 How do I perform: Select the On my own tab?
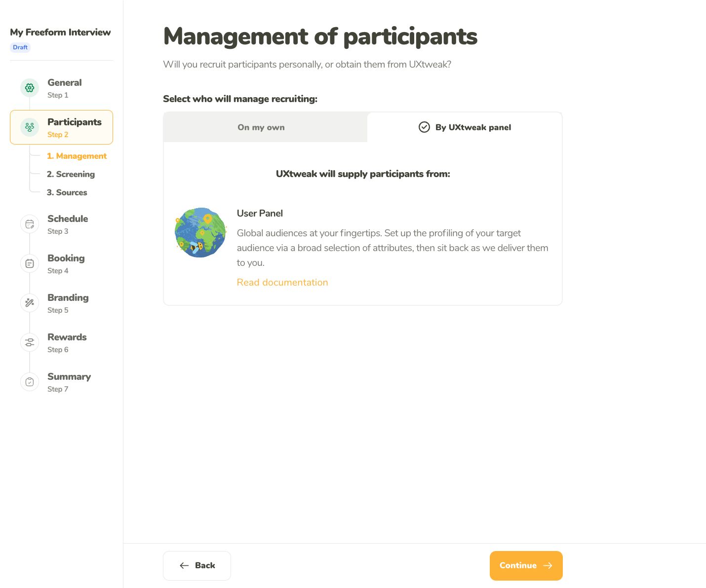265,127
